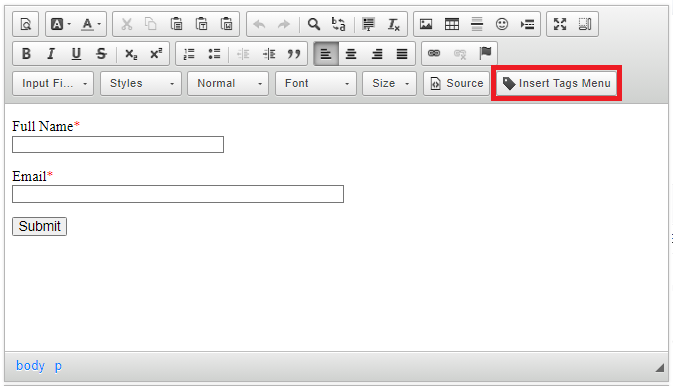Click the editor resize handle corner
673x386 pixels.
(660, 368)
